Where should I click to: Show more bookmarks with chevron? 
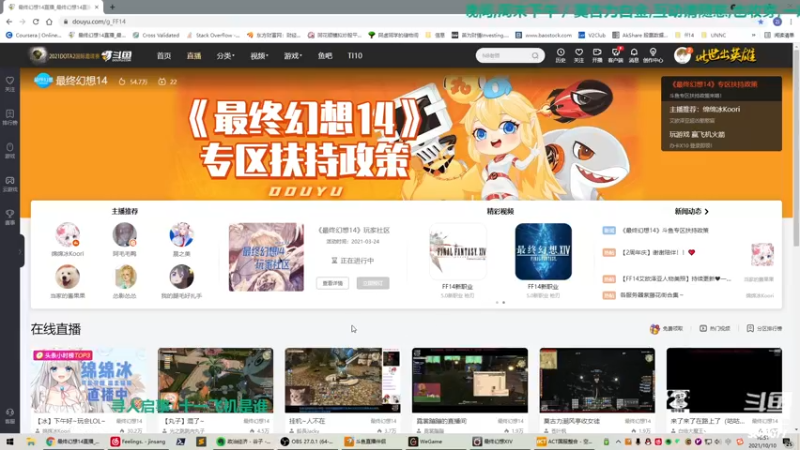(754, 35)
